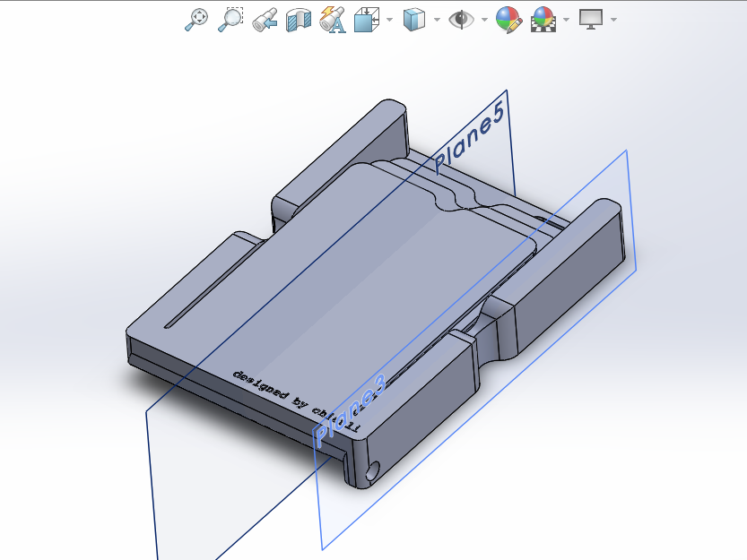The height and width of the screenshot is (560, 747).
Task: Click the Zoom to Fit icon
Action: (197, 19)
